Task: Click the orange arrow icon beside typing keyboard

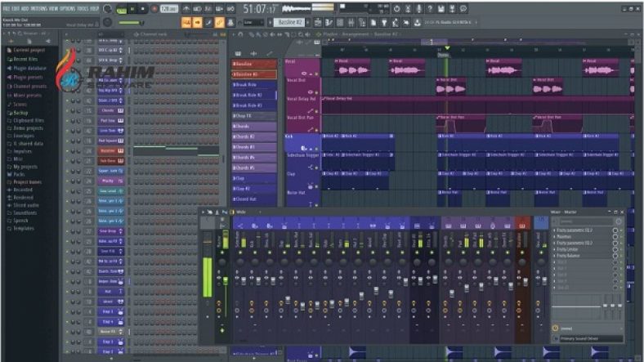Action: pyautogui.click(x=198, y=23)
